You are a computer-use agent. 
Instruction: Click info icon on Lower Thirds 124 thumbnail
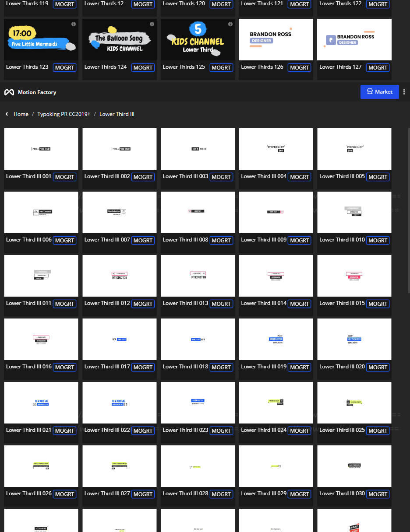tap(152, 24)
